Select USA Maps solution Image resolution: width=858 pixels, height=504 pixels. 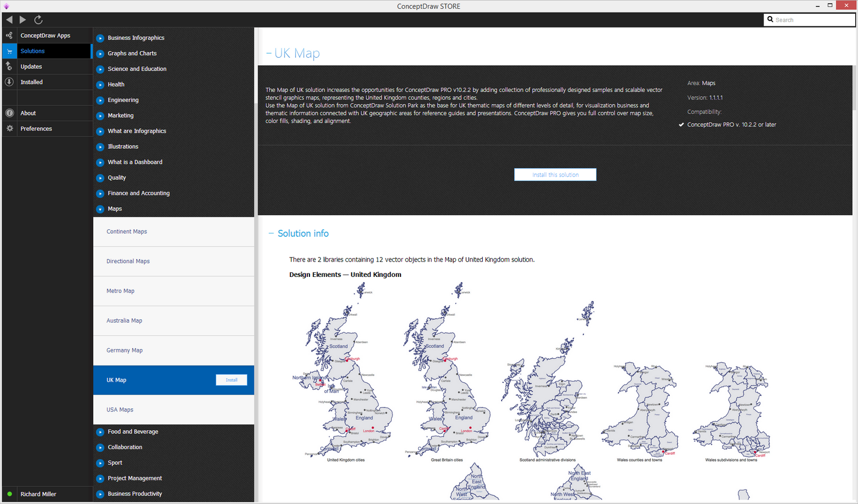(174, 410)
